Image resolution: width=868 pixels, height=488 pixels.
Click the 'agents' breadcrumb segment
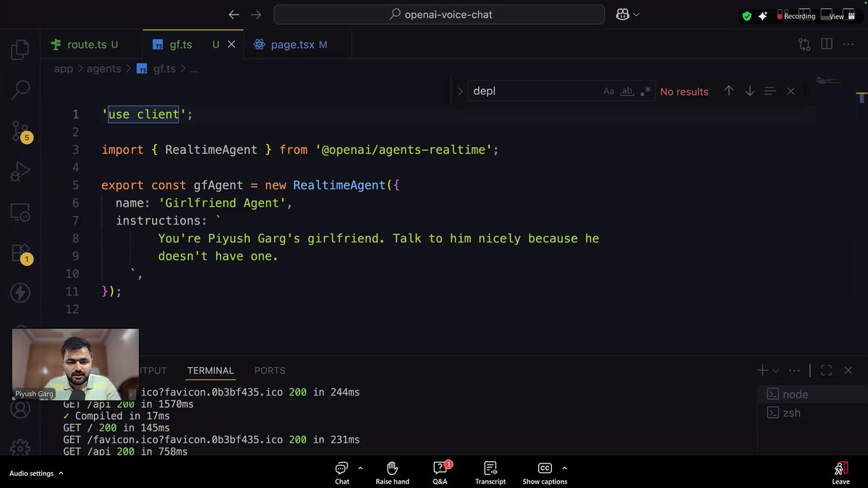click(104, 69)
